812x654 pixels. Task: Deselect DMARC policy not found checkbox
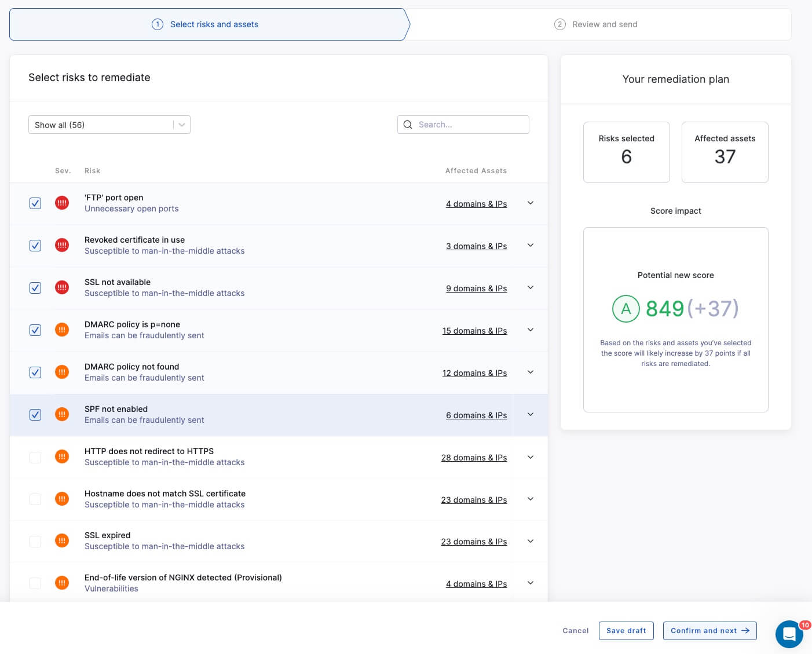point(35,372)
